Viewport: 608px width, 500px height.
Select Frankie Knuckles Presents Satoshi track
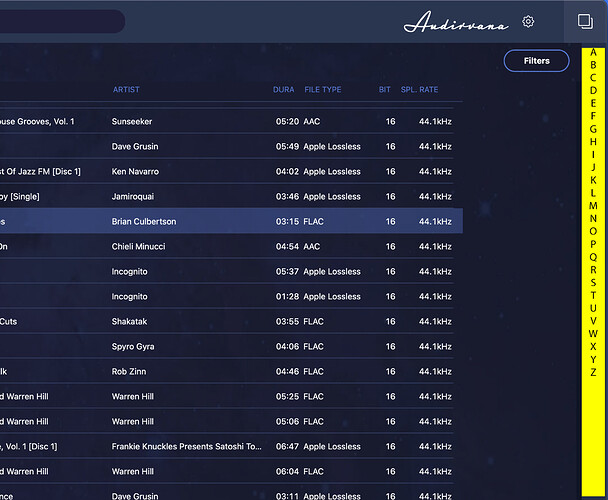pyautogui.click(x=226, y=446)
